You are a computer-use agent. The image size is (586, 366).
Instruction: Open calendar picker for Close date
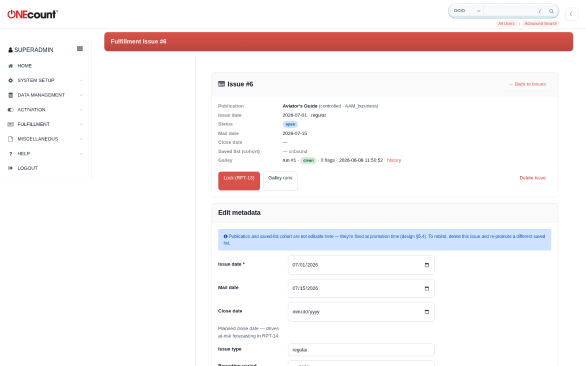tap(426, 312)
